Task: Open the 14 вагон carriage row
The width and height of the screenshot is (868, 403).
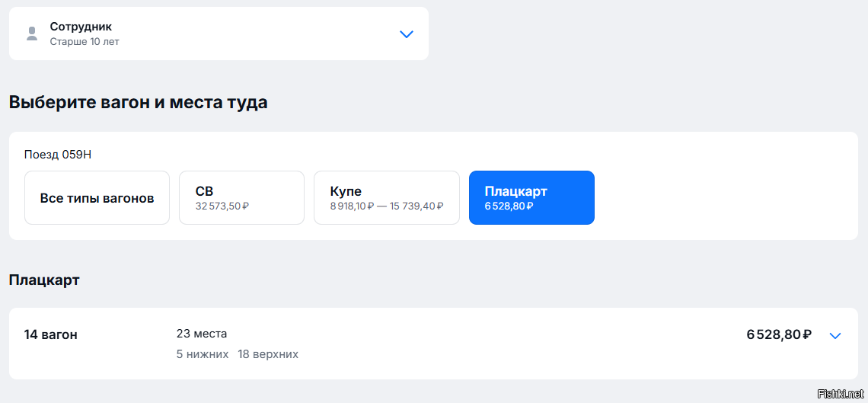Action: 433,344
